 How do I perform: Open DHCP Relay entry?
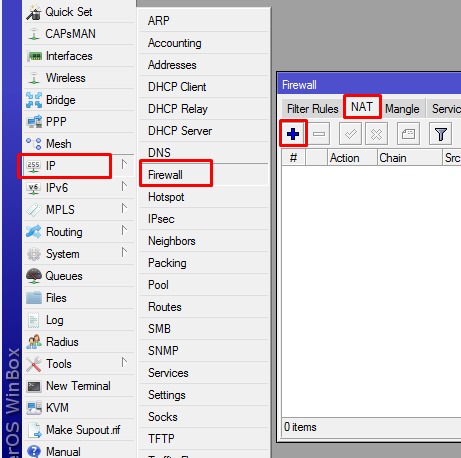(204, 109)
